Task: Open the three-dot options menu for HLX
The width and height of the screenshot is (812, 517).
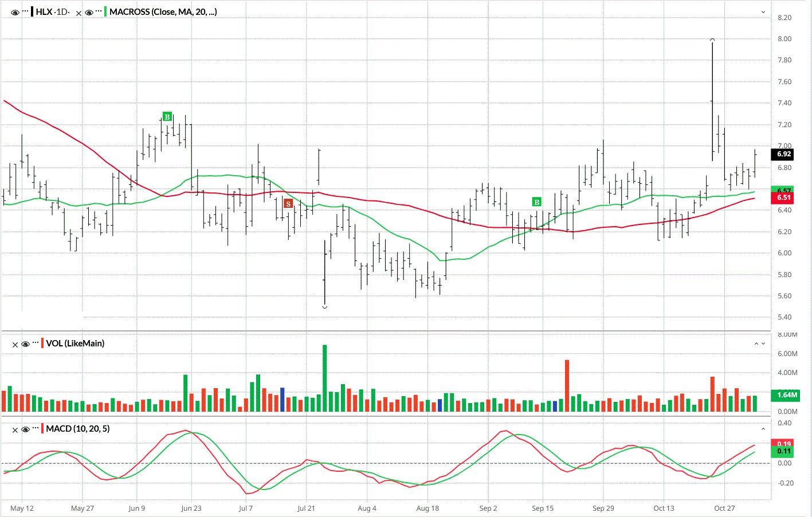Action: [25, 12]
